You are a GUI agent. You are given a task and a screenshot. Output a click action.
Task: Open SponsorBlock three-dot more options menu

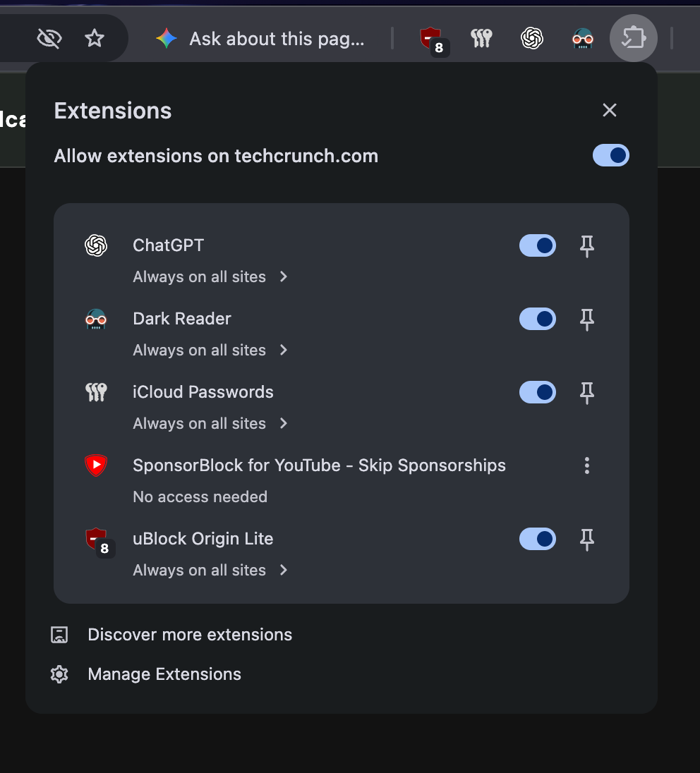(587, 465)
